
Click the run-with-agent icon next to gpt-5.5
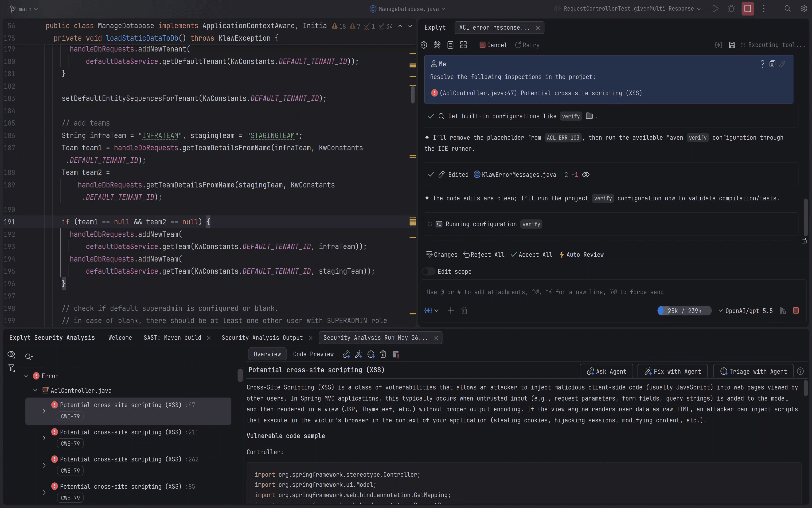point(782,311)
